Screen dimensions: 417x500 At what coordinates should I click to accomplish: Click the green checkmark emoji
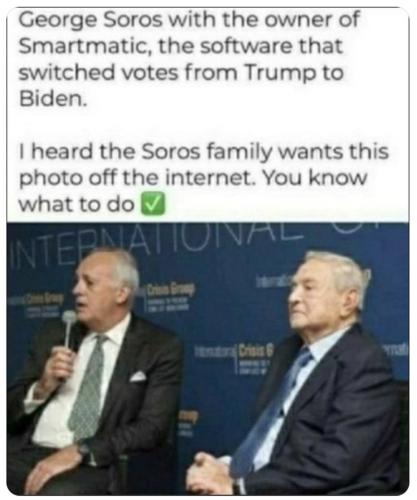pos(153,203)
